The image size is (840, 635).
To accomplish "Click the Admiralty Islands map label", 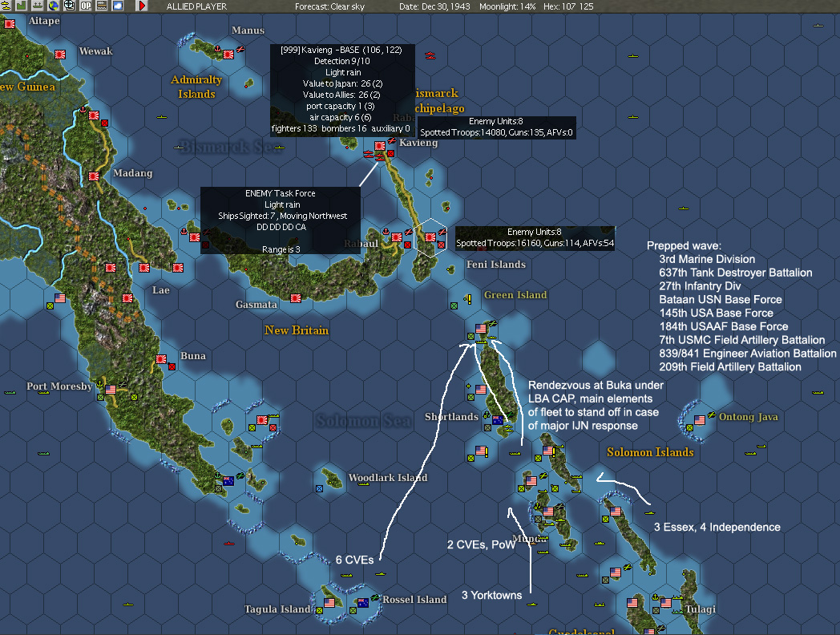I will coord(196,87).
